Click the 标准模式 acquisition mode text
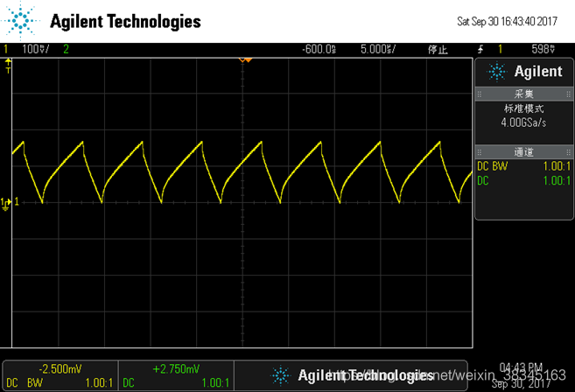Screen dimensions: 575x392 click(x=523, y=108)
